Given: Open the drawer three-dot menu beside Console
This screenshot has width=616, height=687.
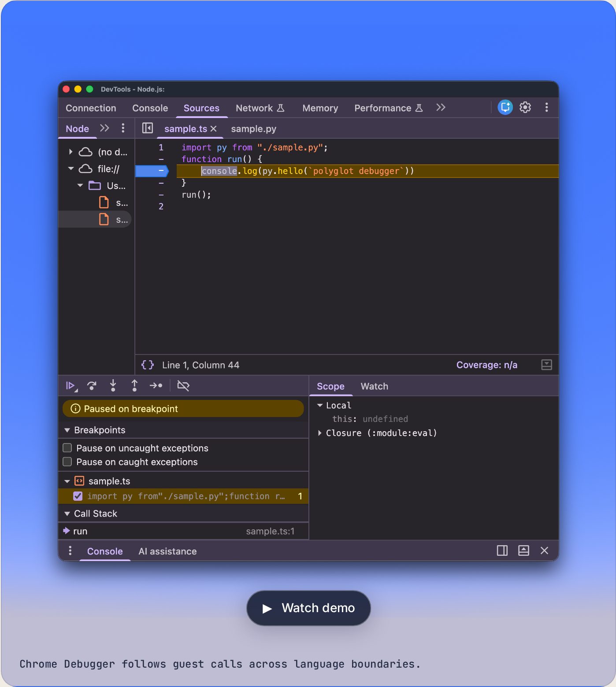Looking at the screenshot, I should [70, 550].
